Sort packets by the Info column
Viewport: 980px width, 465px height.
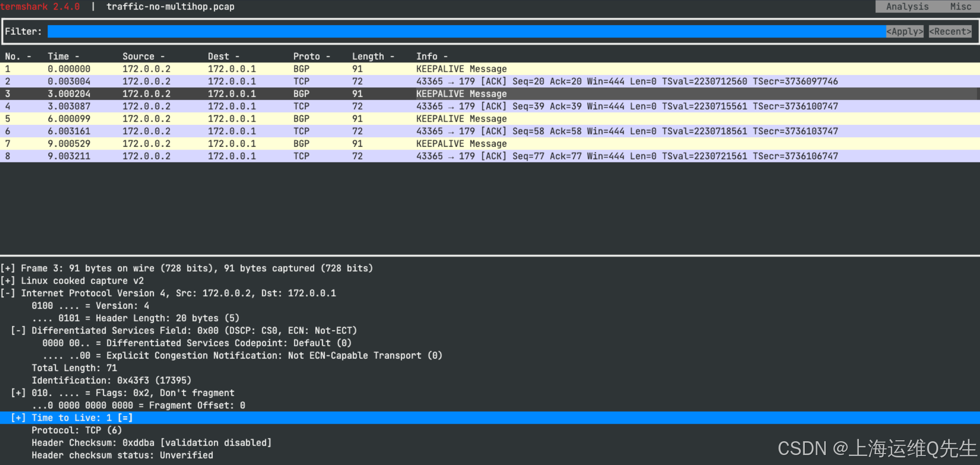[432, 57]
